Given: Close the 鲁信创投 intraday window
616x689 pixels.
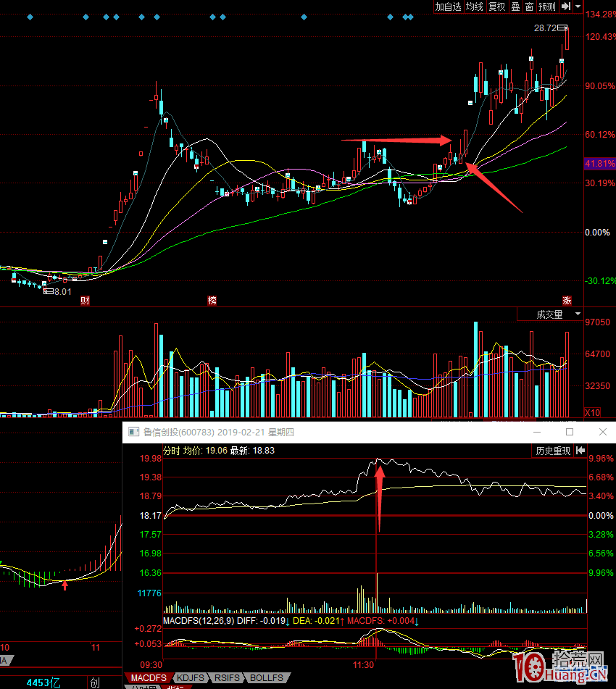Looking at the screenshot, I should 603,432.
